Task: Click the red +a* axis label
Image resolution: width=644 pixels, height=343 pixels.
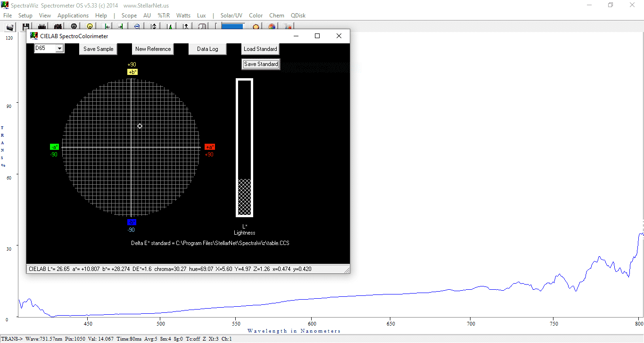Action: click(210, 147)
